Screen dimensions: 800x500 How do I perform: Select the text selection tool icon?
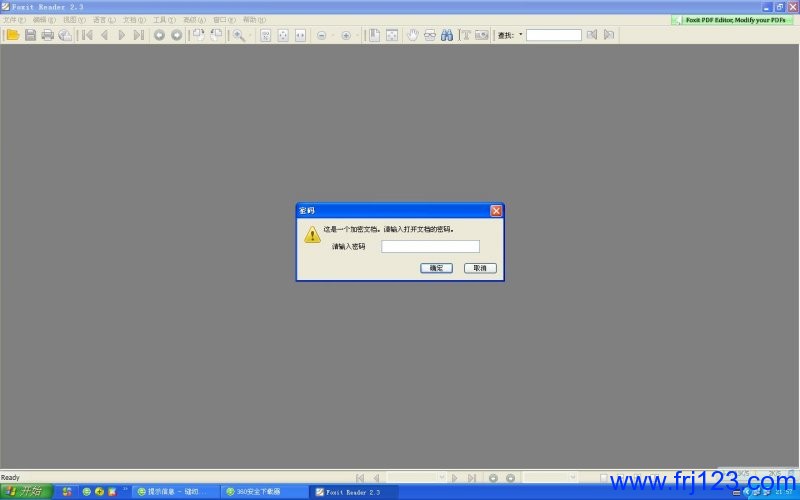point(466,35)
